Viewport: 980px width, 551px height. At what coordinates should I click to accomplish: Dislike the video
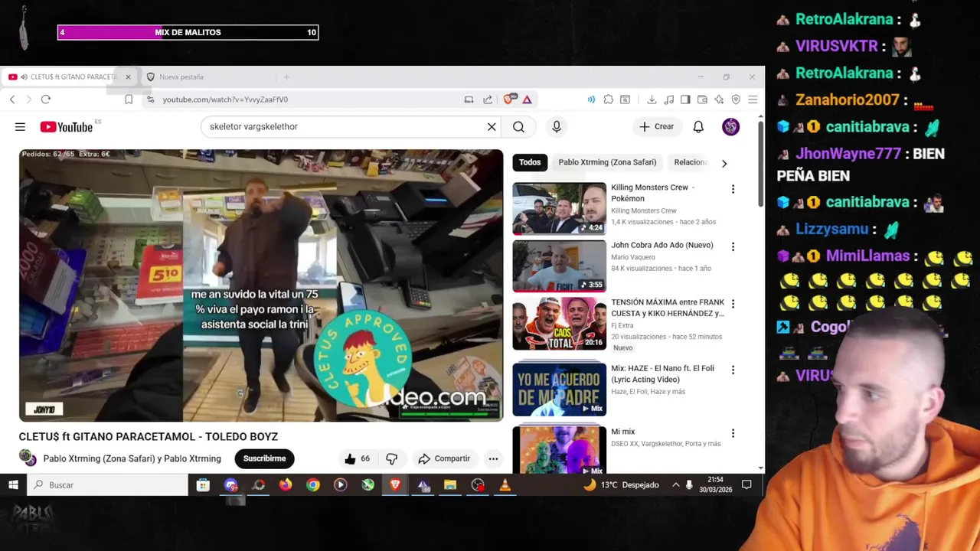pyautogui.click(x=391, y=458)
